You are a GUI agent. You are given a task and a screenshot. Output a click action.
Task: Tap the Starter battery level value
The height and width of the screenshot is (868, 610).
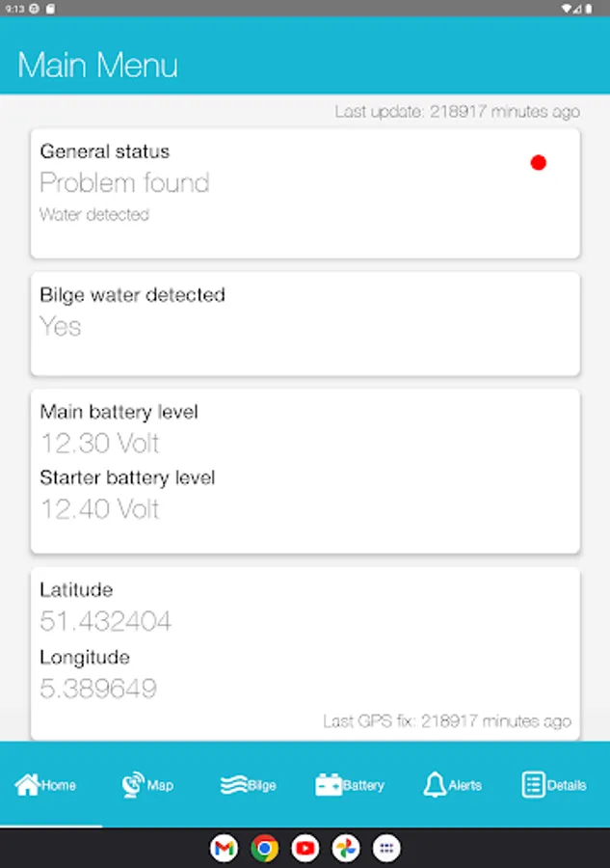[99, 509]
